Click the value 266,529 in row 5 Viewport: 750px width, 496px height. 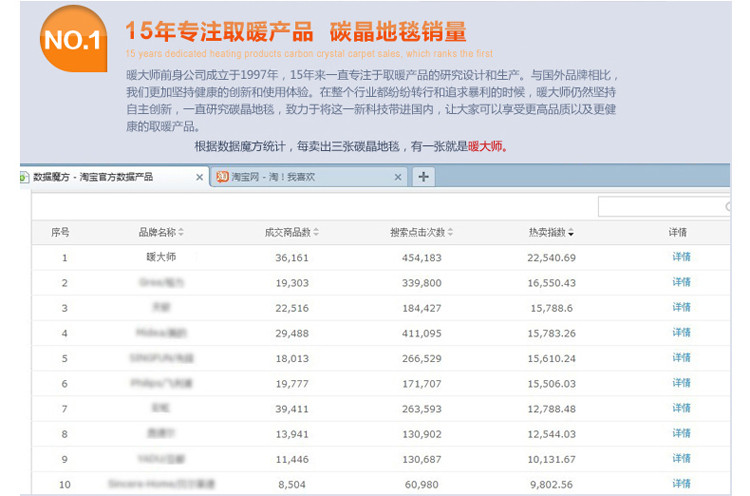421,359
